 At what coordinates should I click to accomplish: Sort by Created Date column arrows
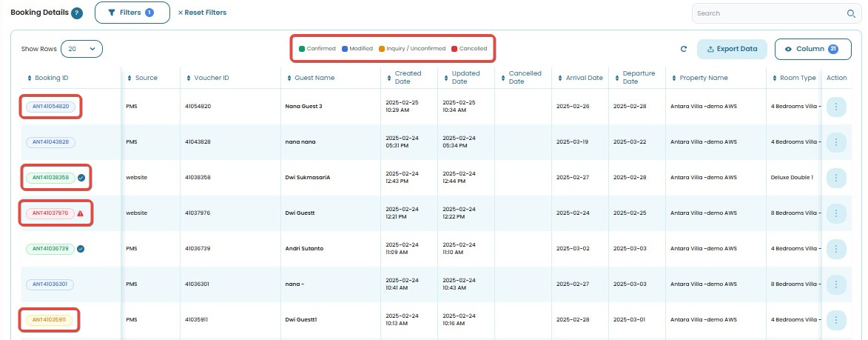pyautogui.click(x=388, y=78)
